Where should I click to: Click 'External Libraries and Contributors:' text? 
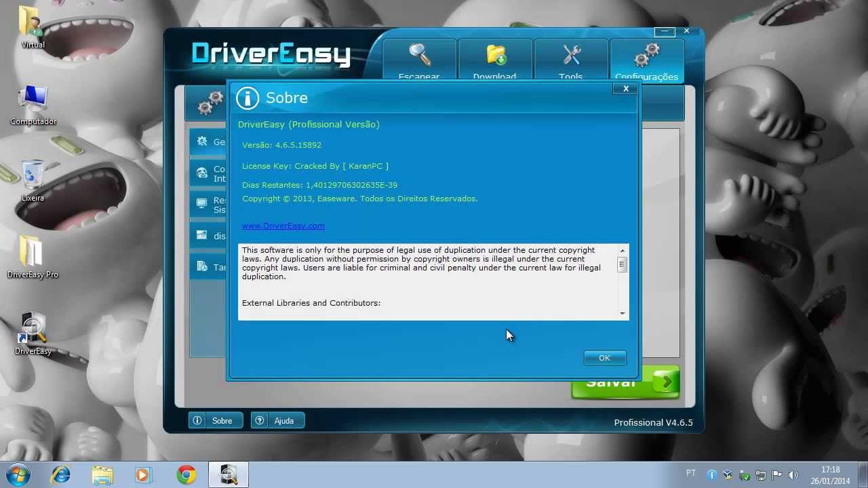[x=311, y=303]
